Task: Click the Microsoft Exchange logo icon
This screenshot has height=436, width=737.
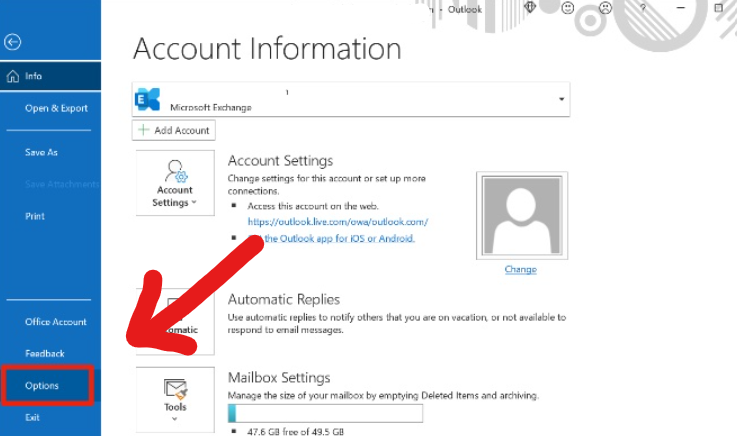Action: coord(148,99)
